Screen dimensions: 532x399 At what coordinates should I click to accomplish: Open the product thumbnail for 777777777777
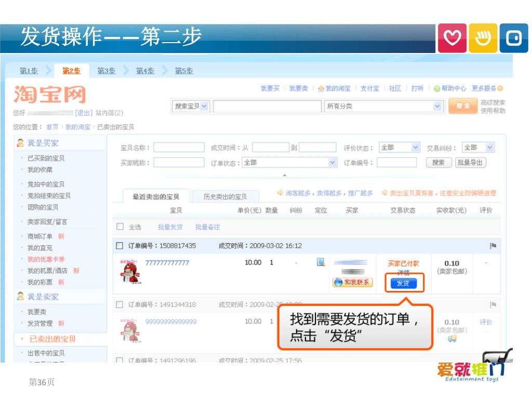(130, 272)
